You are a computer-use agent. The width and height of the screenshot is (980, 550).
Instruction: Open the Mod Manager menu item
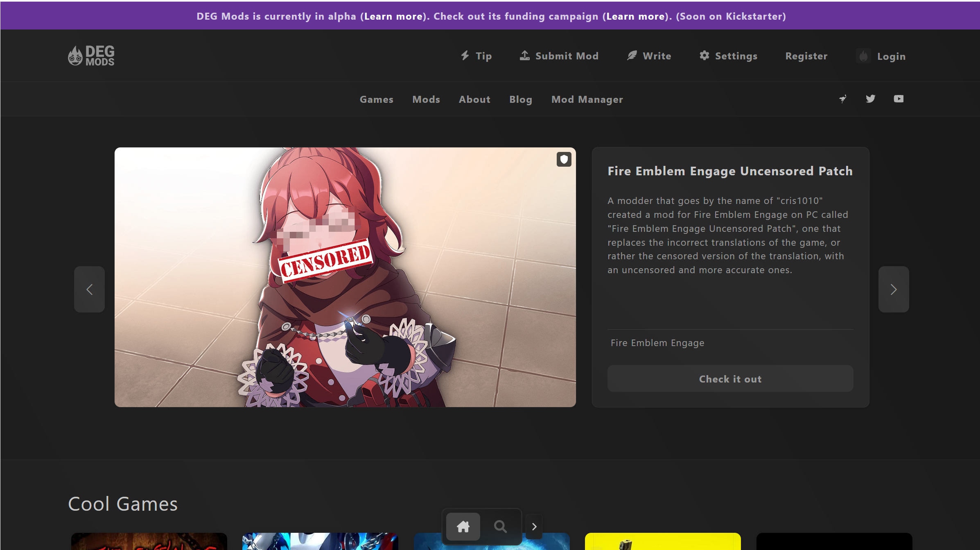click(x=587, y=100)
